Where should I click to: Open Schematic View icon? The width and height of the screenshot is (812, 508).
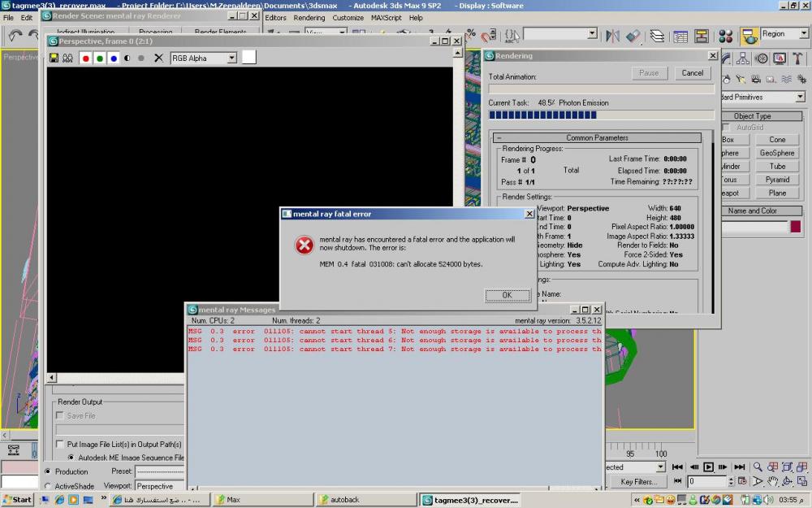(x=702, y=36)
